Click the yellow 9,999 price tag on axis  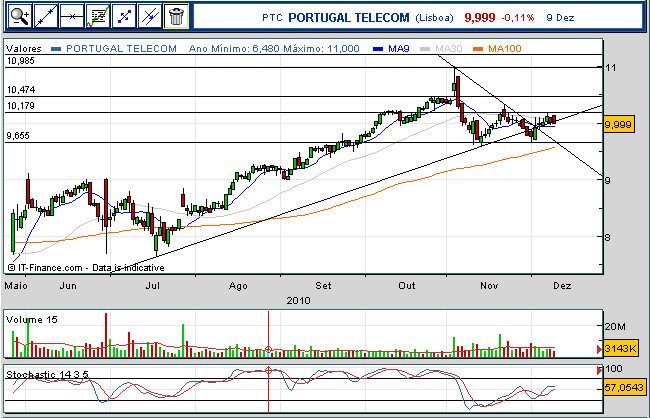click(x=618, y=124)
